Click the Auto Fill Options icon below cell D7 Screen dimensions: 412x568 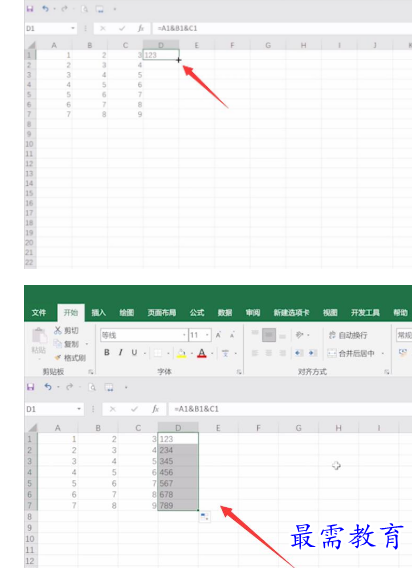(205, 517)
